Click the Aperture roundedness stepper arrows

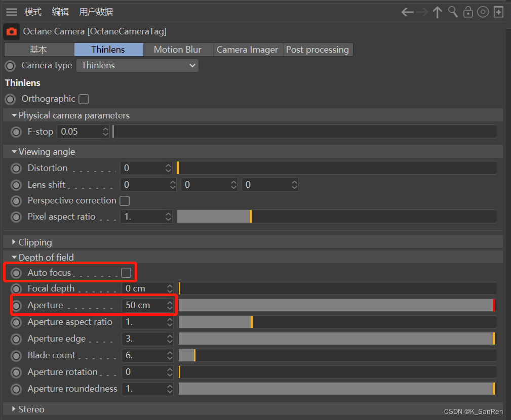[170, 389]
